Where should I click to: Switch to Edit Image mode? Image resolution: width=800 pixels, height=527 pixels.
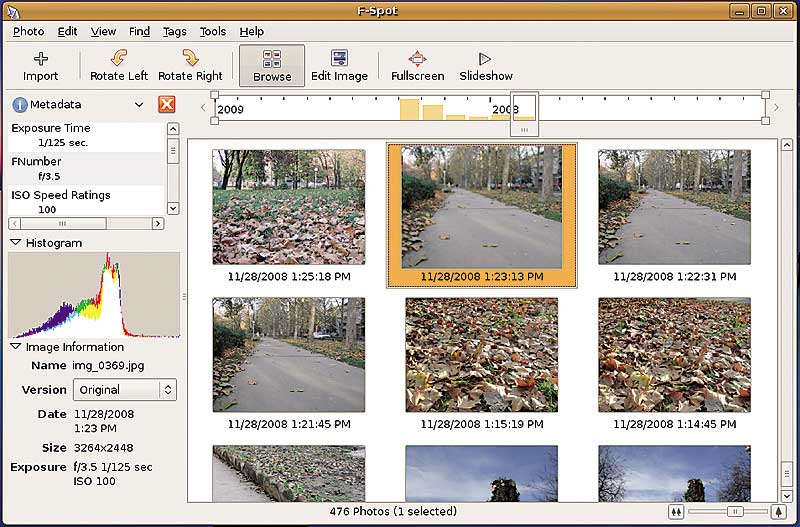click(x=339, y=66)
